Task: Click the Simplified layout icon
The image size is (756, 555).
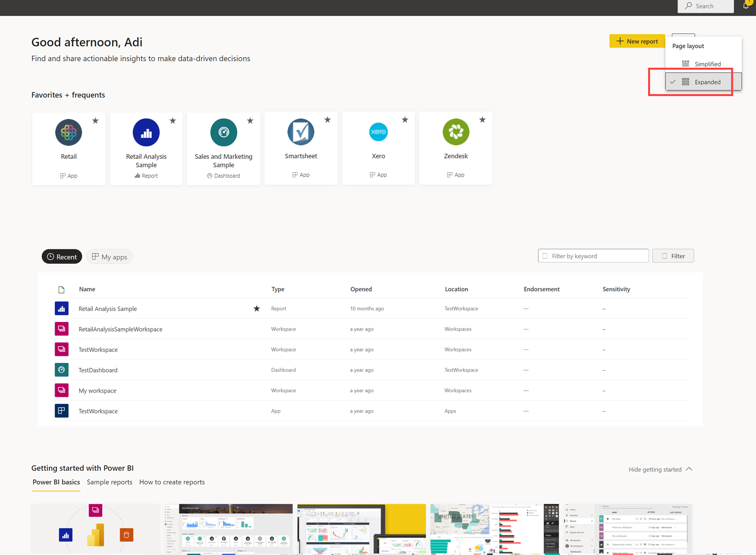Action: [685, 64]
